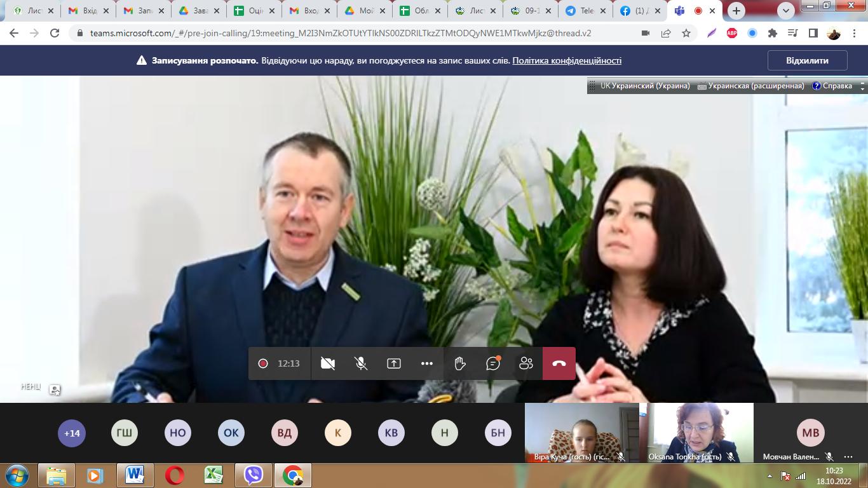The height and width of the screenshot is (488, 868).
Task: Bookmark this page with star icon
Action: [x=686, y=33]
